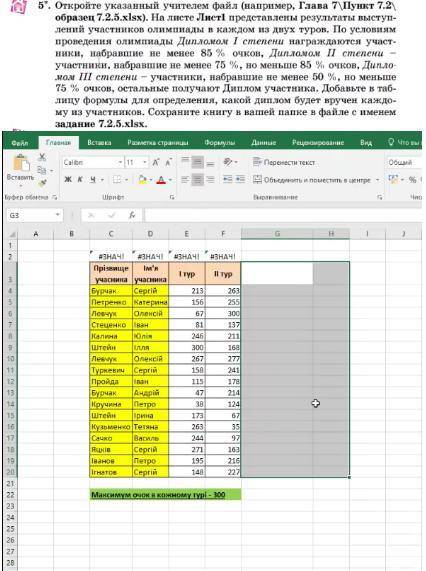Switch to the Формулы tab

click(220, 143)
